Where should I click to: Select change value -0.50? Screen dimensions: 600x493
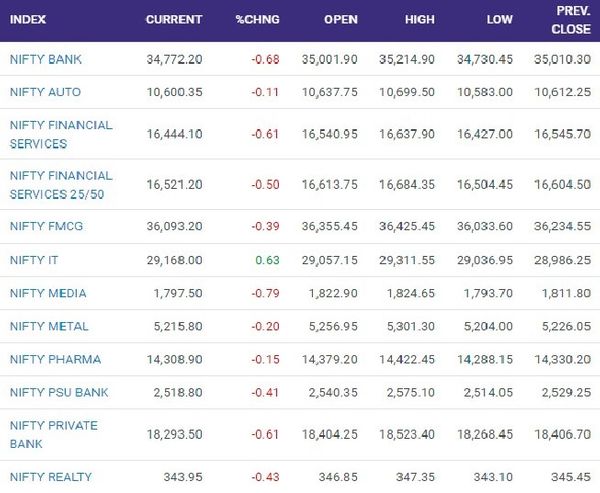(265, 185)
